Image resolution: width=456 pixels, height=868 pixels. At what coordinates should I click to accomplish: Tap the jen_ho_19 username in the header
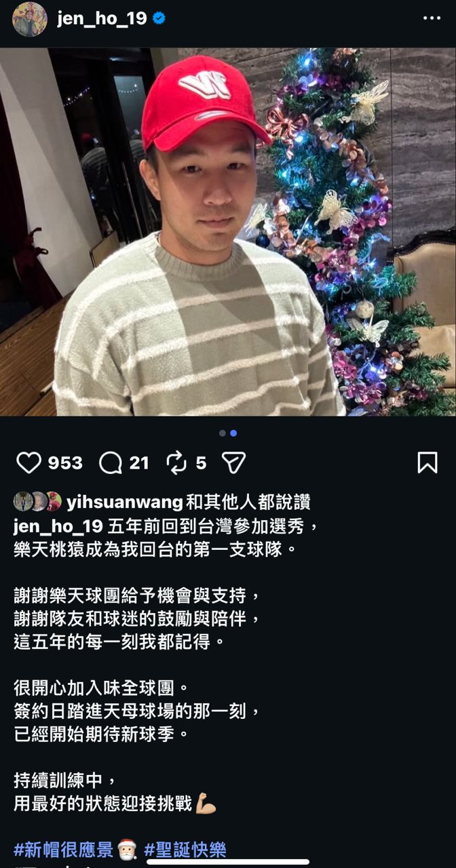coord(102,19)
